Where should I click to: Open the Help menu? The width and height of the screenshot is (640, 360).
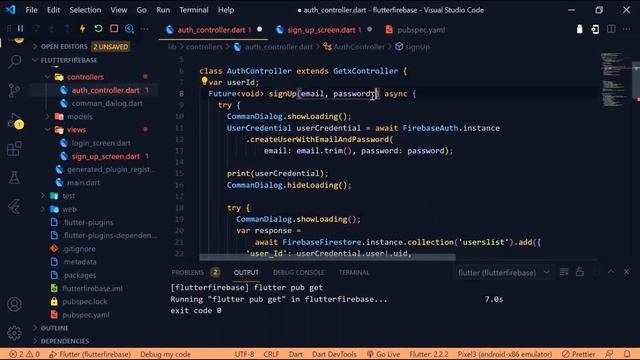(x=226, y=10)
